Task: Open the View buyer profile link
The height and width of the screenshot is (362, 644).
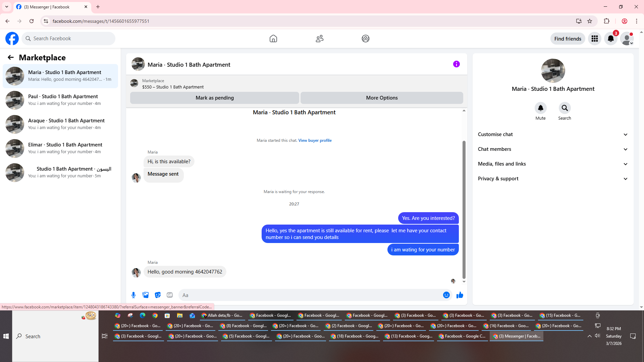Action: 315,140
